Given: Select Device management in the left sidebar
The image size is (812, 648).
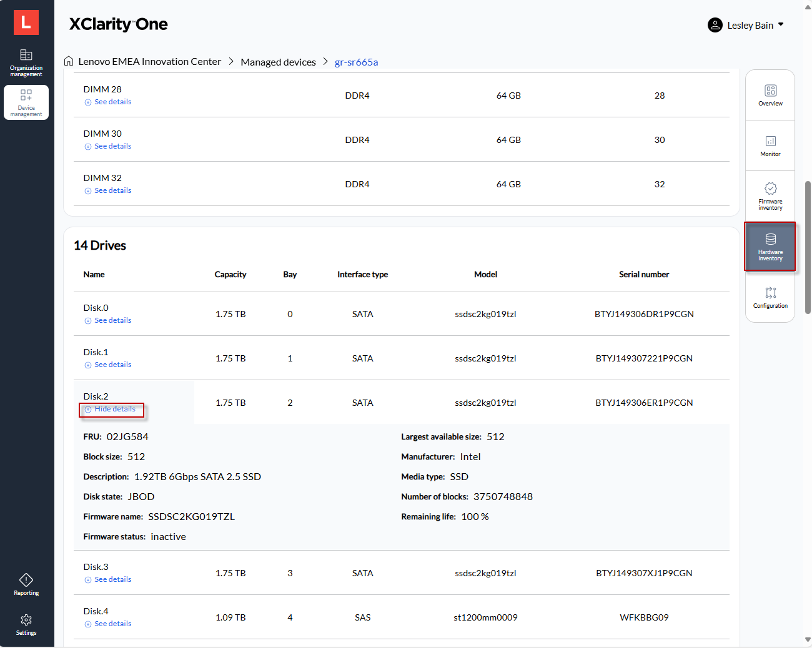Looking at the screenshot, I should (26, 102).
